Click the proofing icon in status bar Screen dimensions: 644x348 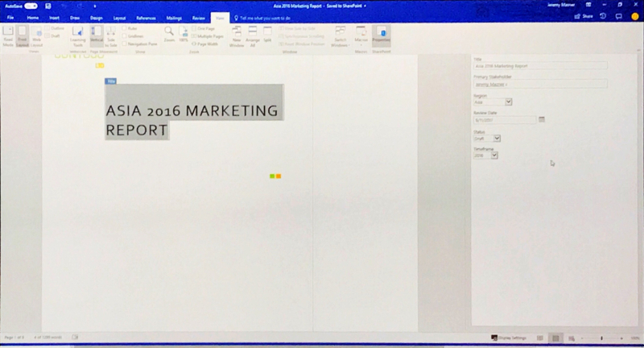pos(75,337)
